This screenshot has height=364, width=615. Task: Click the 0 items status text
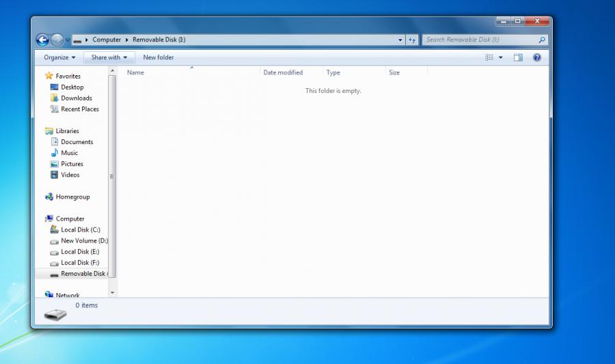[87, 305]
